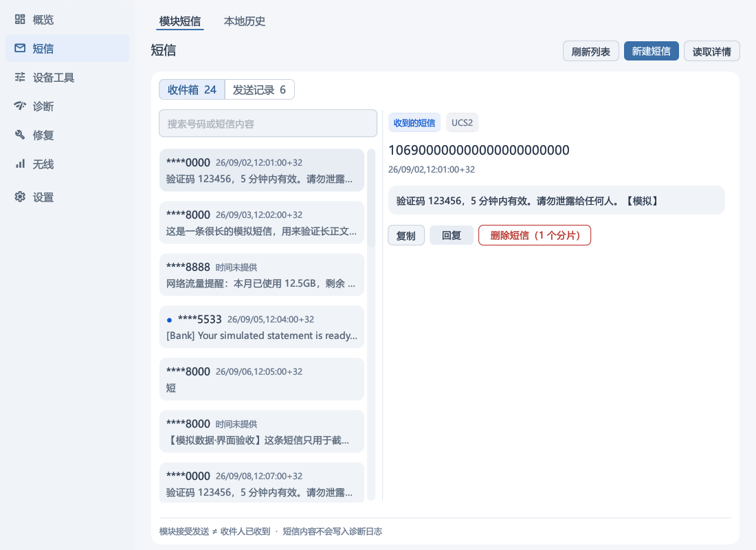Click 删除短信（1 个分片）button

(x=535, y=235)
